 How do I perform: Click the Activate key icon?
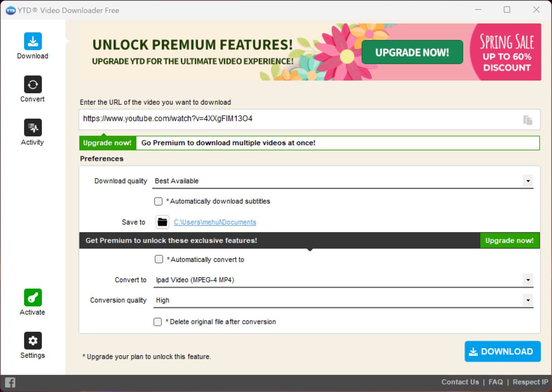[33, 298]
